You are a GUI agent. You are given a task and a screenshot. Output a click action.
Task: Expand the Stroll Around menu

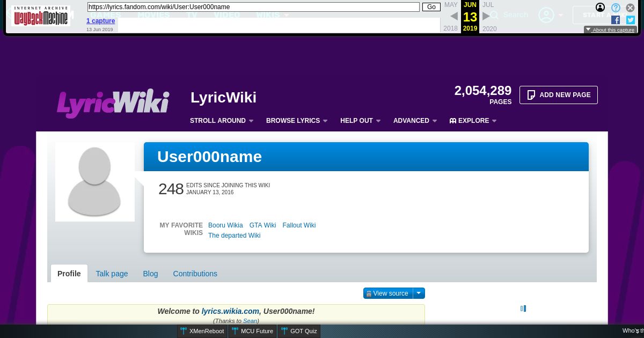222,121
